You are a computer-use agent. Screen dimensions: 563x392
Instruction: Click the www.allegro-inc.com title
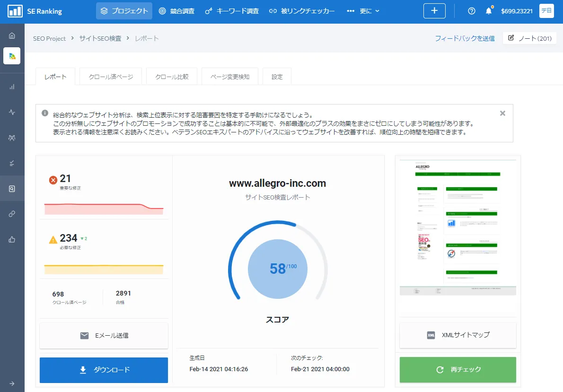point(278,183)
